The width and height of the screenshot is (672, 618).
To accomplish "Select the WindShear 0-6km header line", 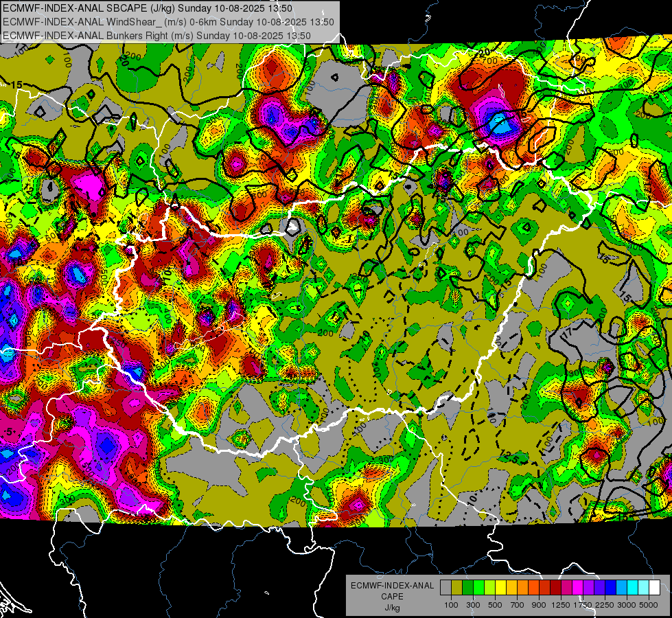I will (168, 22).
